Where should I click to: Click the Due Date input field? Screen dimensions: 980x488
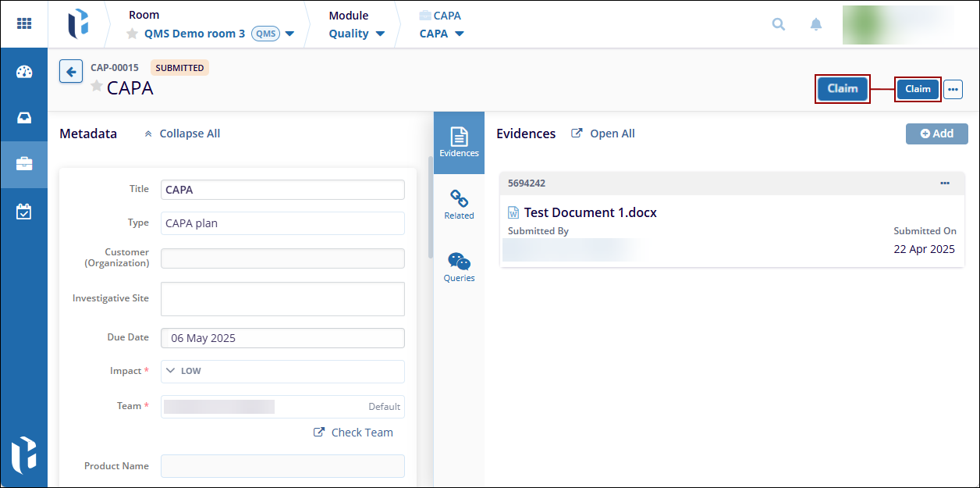(282, 338)
